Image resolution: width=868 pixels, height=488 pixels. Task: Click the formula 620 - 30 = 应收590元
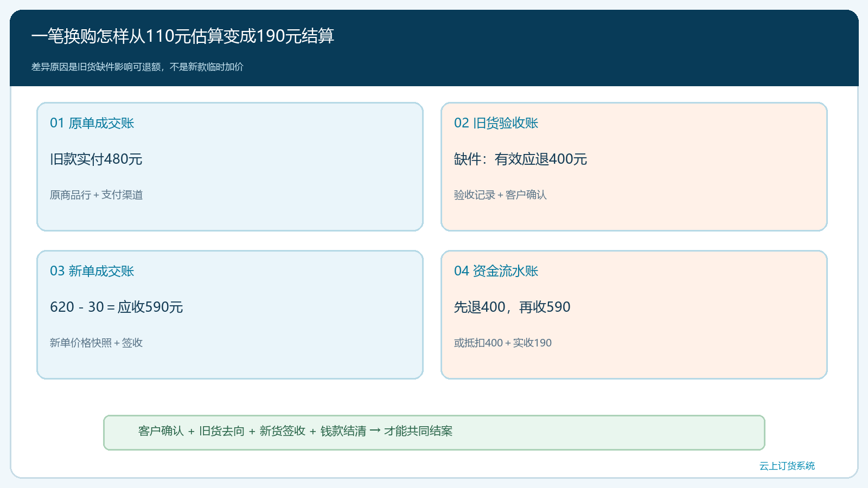click(x=116, y=307)
